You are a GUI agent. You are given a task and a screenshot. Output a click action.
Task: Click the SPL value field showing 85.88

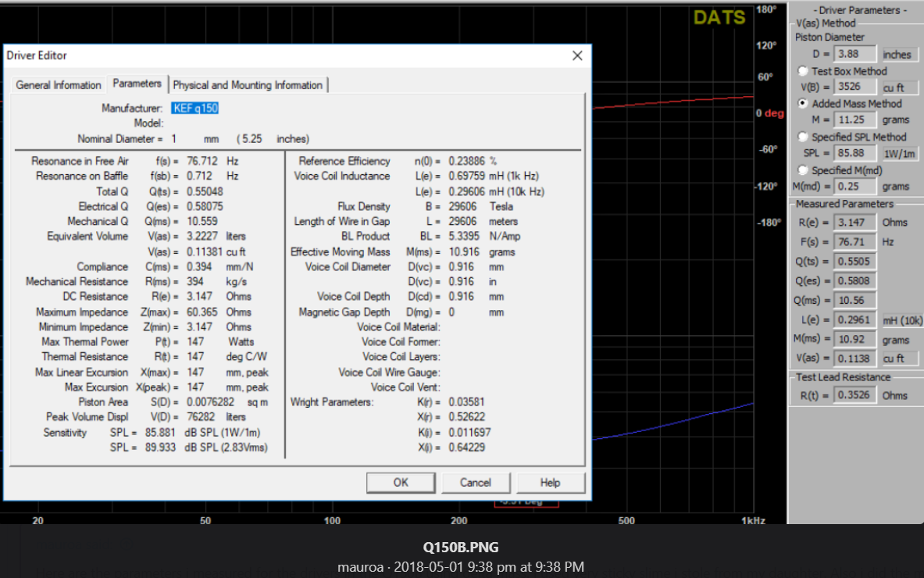pyautogui.click(x=854, y=152)
